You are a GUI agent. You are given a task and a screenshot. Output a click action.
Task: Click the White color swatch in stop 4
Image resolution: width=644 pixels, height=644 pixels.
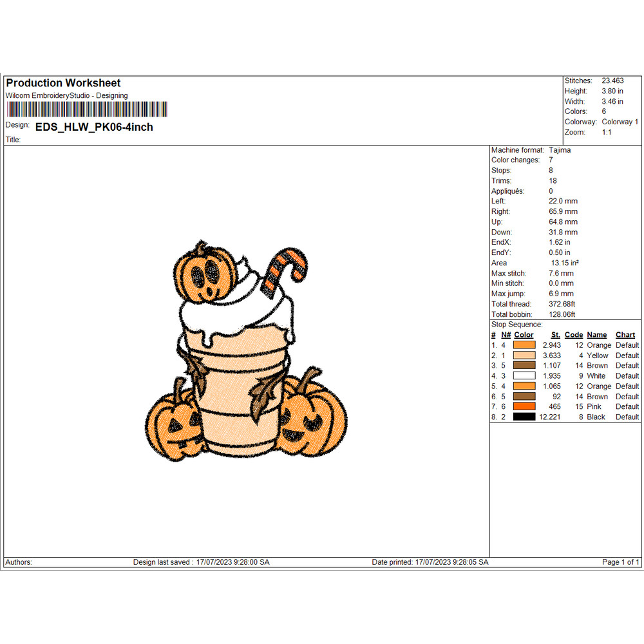(x=524, y=376)
